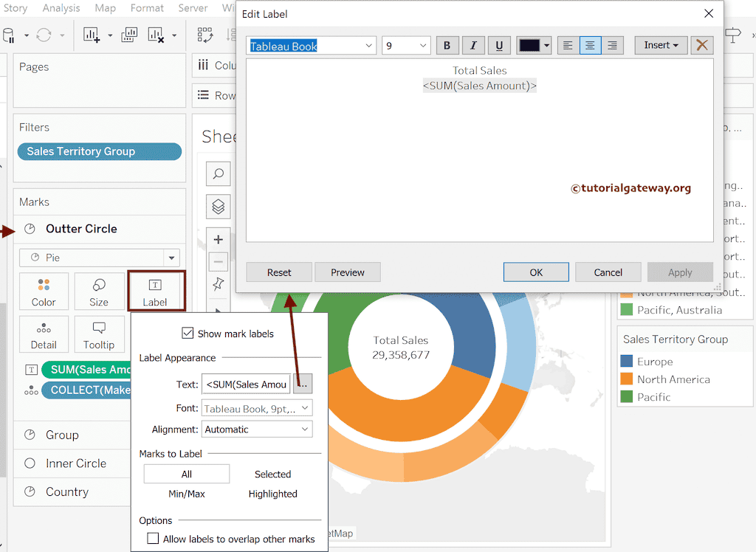
Task: Click the new worksheet toolbar icon
Action: (x=92, y=35)
